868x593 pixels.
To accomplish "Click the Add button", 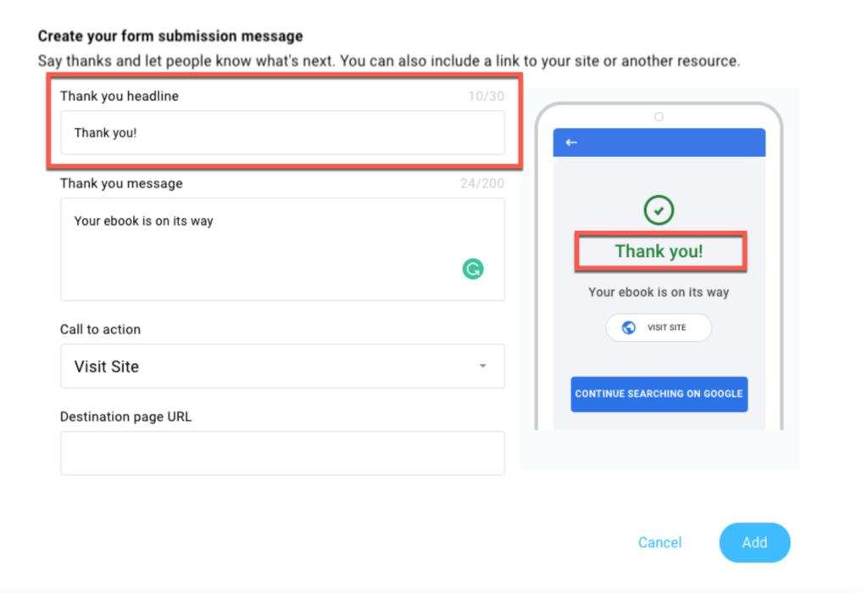I will [754, 543].
